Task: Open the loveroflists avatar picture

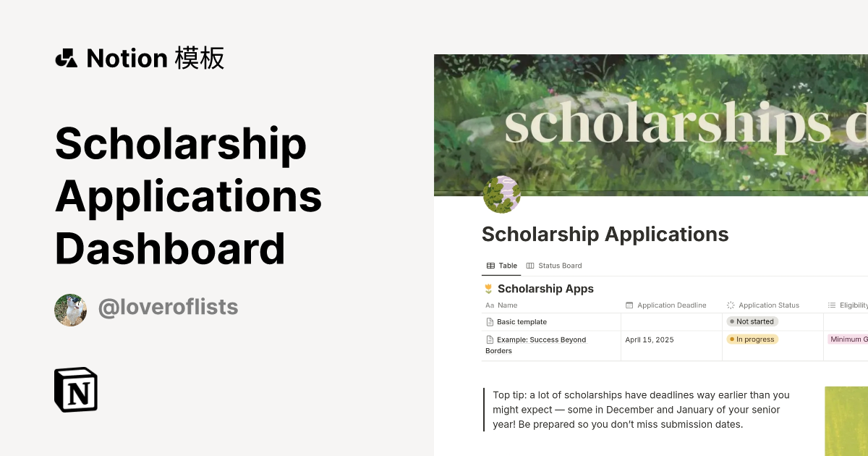Action: (x=71, y=310)
